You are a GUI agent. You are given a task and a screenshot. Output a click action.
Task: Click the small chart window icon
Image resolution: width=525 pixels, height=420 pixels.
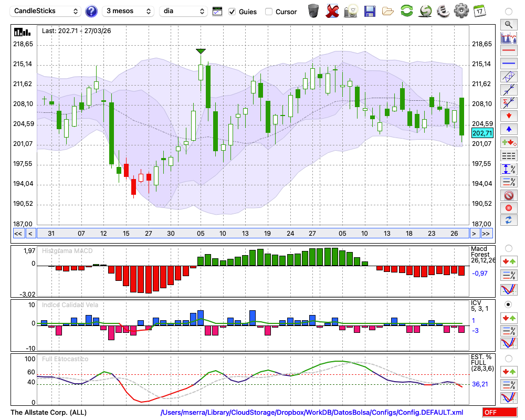click(217, 12)
